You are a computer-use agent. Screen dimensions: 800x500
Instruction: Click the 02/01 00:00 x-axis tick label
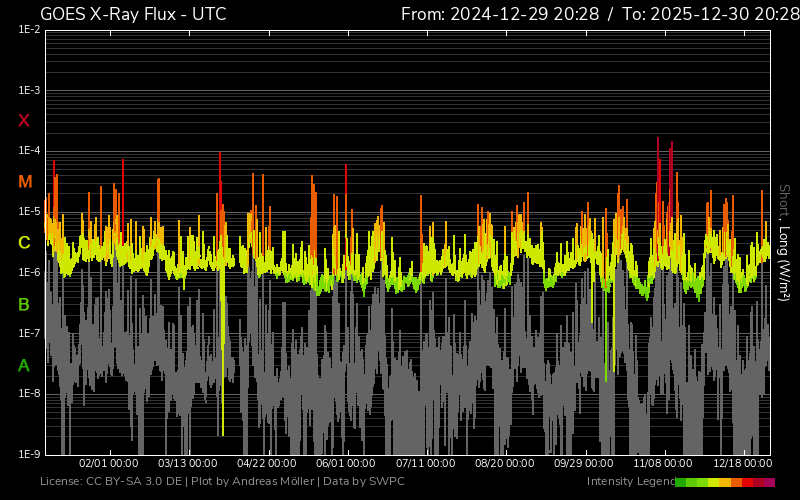(x=108, y=464)
